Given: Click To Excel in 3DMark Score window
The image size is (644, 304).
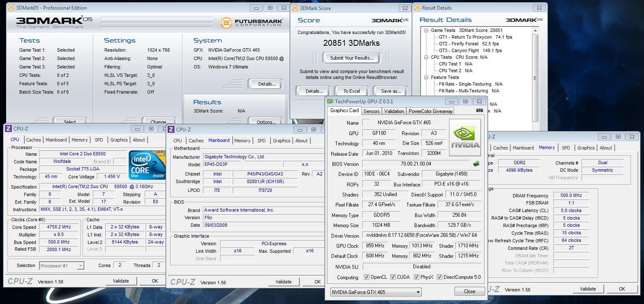Looking at the screenshot, I should point(352,91).
